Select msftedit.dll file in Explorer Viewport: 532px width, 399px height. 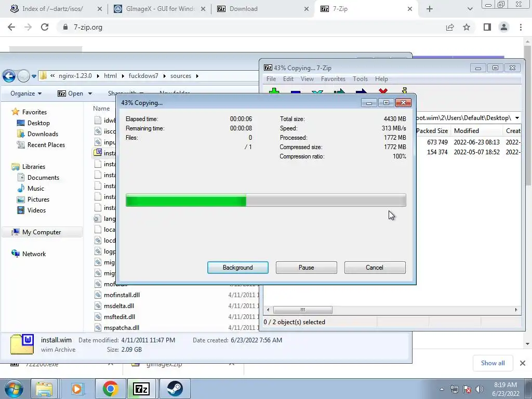click(x=119, y=316)
